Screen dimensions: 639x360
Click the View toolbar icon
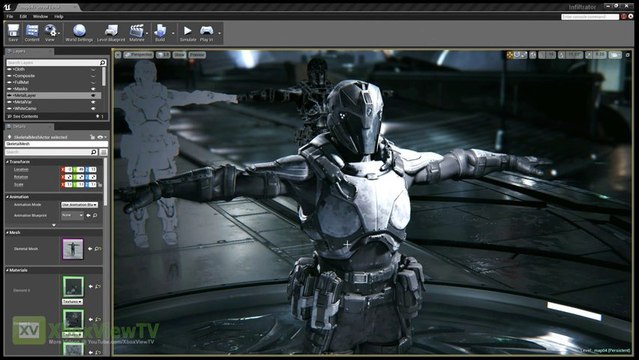50,31
